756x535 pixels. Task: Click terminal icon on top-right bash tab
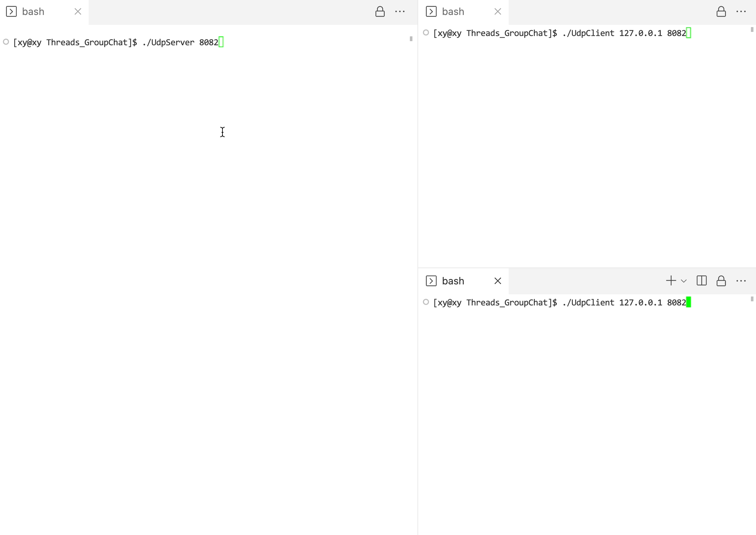tap(431, 12)
